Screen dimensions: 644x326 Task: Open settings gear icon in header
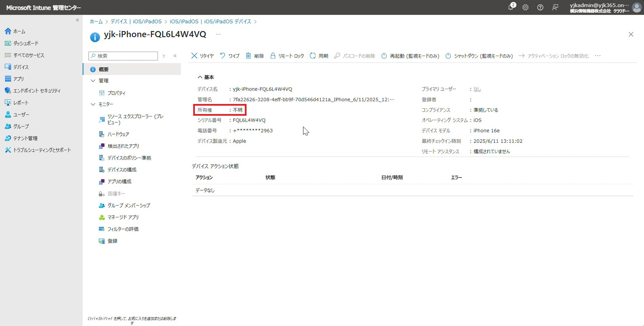(525, 7)
